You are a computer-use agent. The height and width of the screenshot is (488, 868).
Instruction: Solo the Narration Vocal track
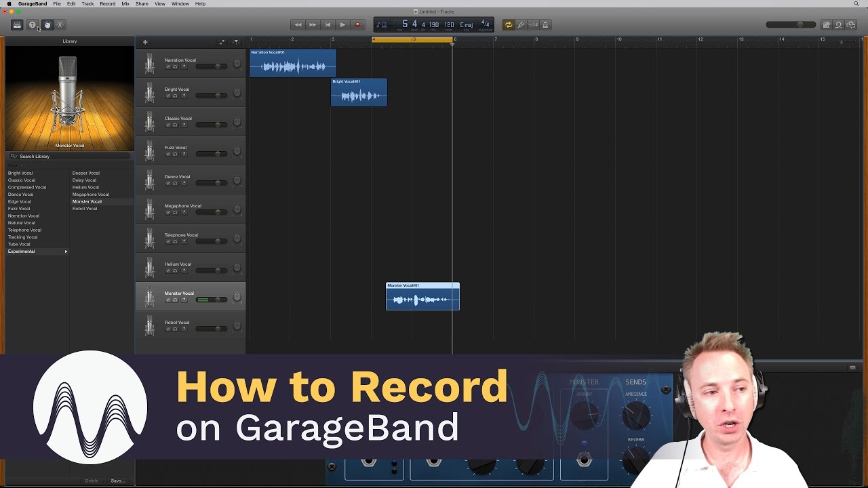tap(175, 66)
